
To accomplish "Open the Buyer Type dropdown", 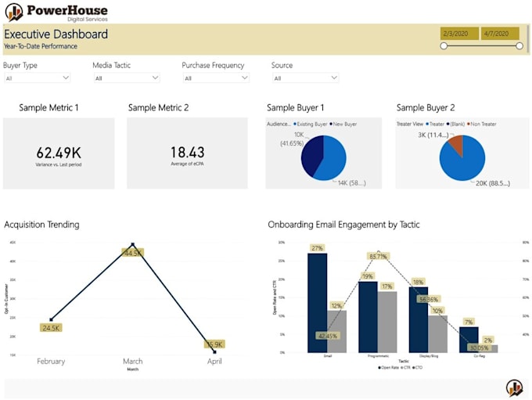I will coord(38,78).
